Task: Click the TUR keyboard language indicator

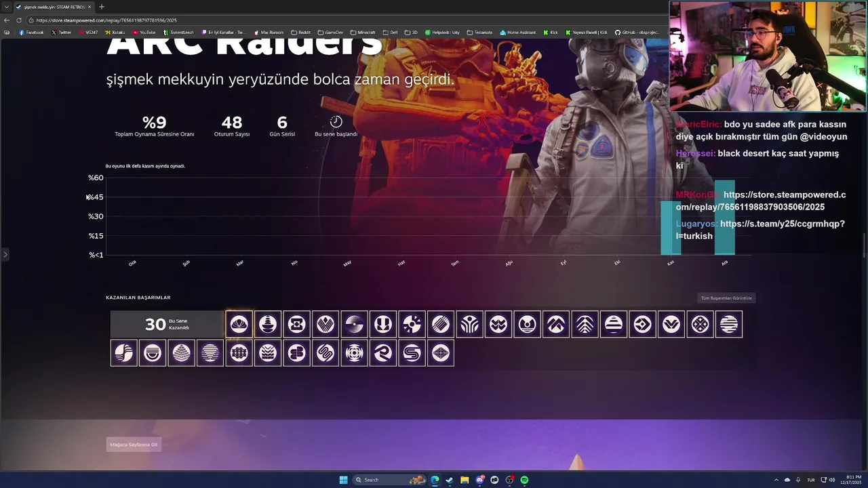Action: point(810,480)
